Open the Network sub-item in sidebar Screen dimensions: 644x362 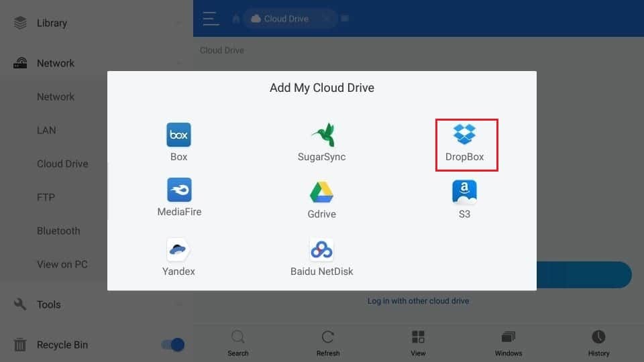(x=56, y=97)
